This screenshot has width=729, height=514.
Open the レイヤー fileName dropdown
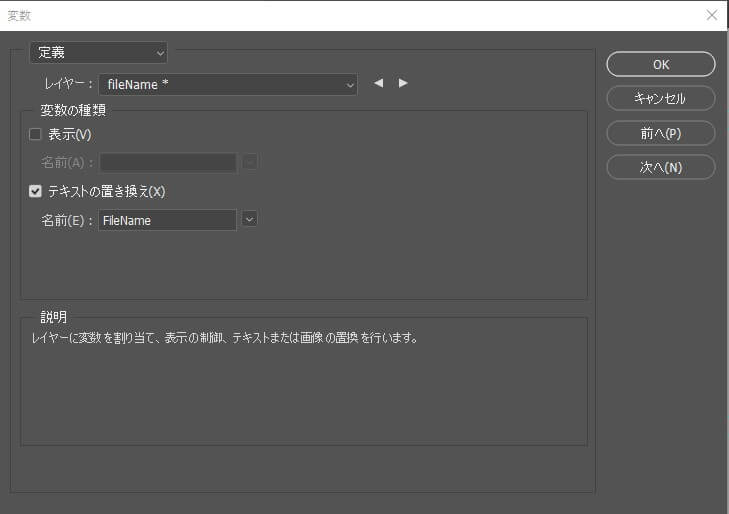click(x=228, y=85)
